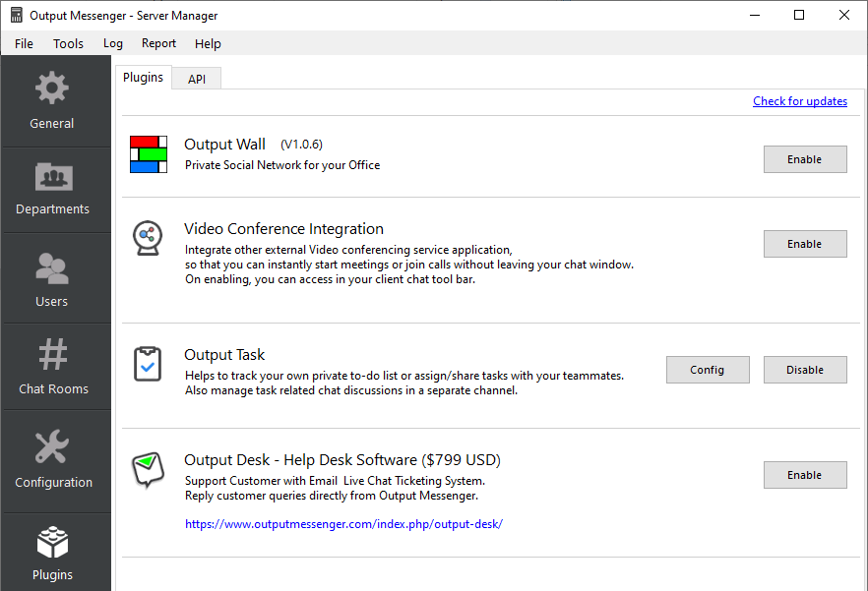Viewport: 868px width, 591px height.
Task: Click the Check for updates link
Action: [x=800, y=101]
